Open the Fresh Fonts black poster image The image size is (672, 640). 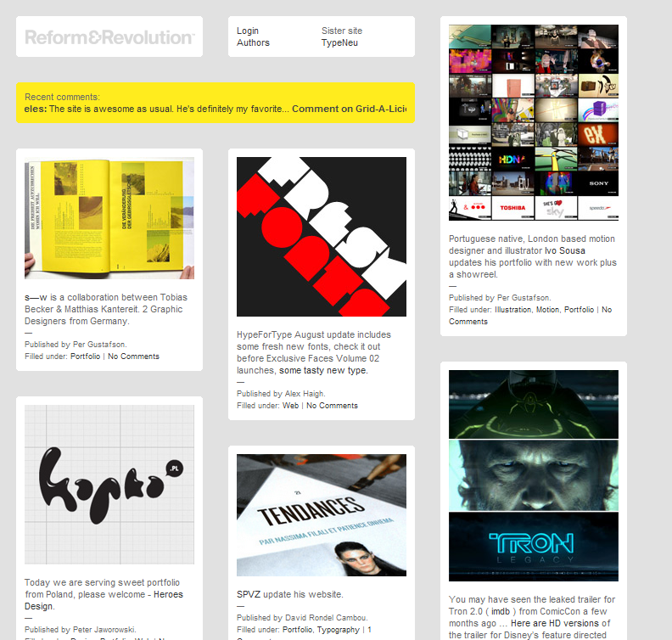point(322,237)
